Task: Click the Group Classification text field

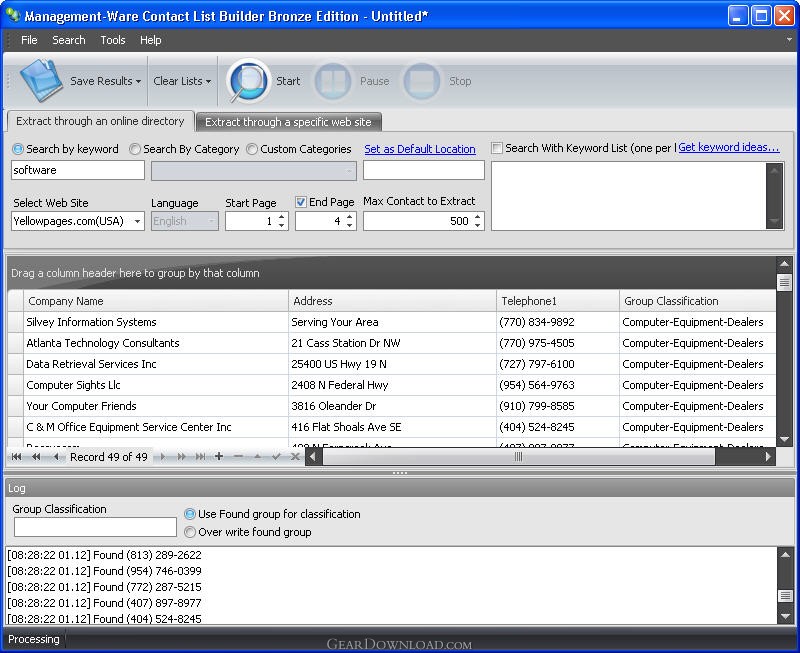Action: pyautogui.click(x=95, y=527)
